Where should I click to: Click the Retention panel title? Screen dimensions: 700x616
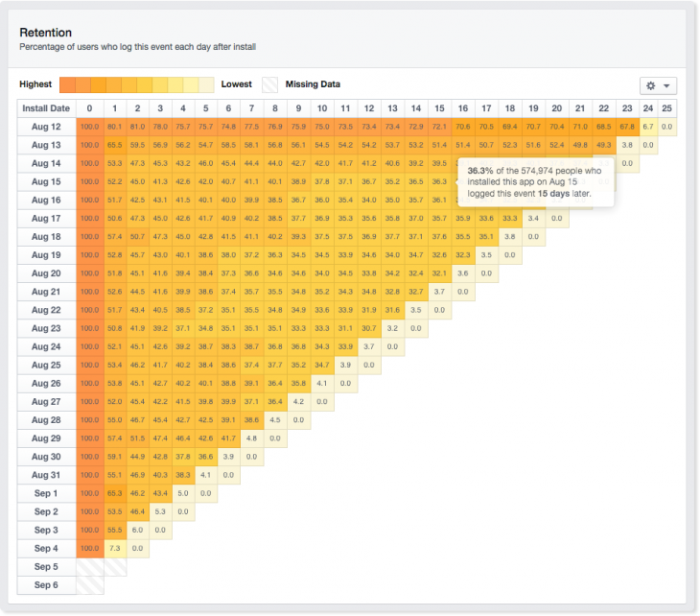click(46, 33)
